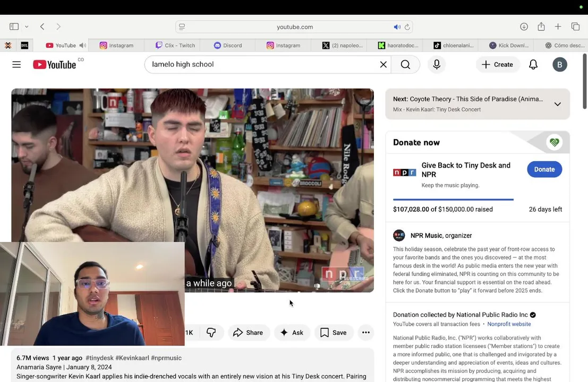The width and height of the screenshot is (588, 382).
Task: Open the YouTube hamburger guide menu
Action: [16, 64]
